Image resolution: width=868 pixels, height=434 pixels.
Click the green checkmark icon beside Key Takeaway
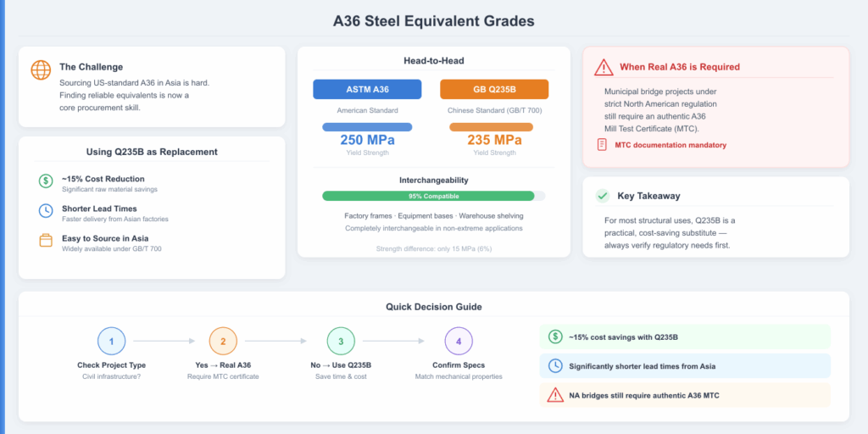click(x=602, y=196)
